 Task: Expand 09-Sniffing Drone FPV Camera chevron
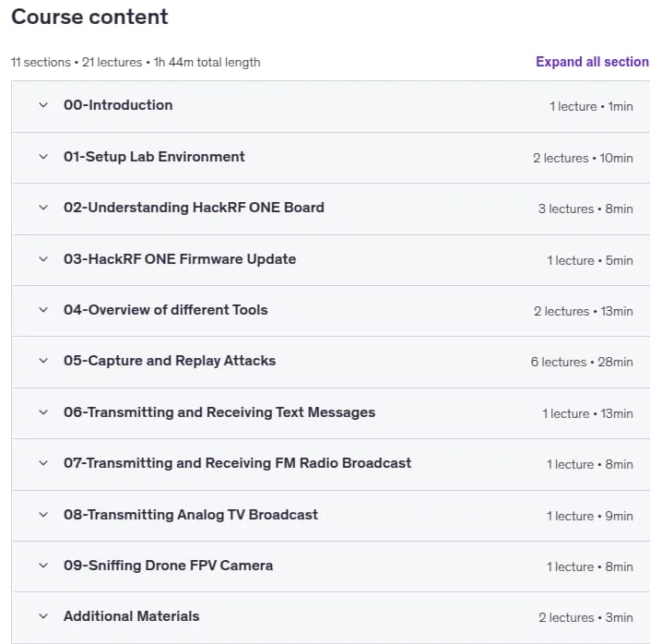(43, 566)
